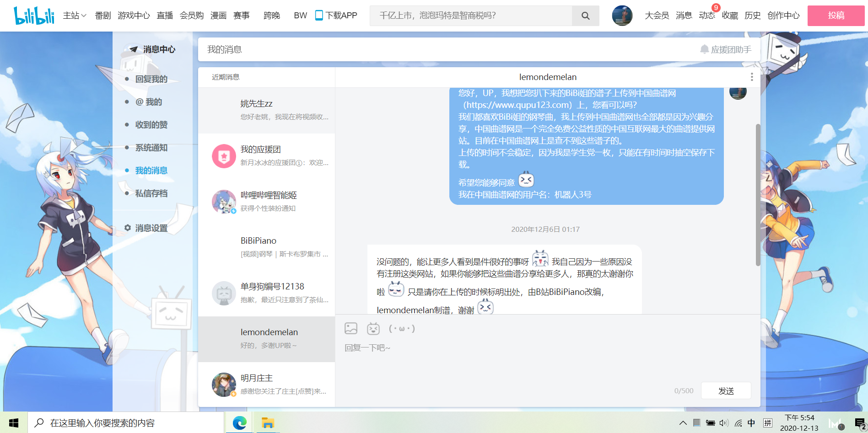868x433 pixels.
Task: Open 明月庄主 avatar
Action: click(x=224, y=385)
